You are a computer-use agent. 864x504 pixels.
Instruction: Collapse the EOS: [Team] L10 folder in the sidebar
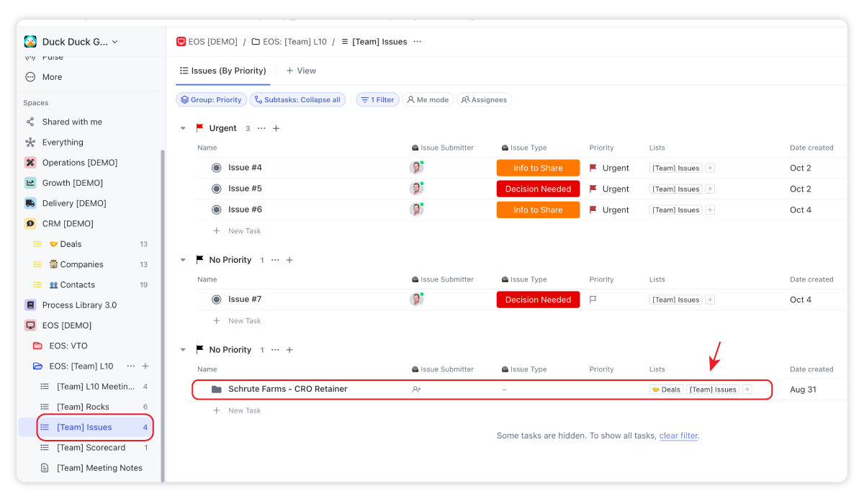tap(37, 366)
